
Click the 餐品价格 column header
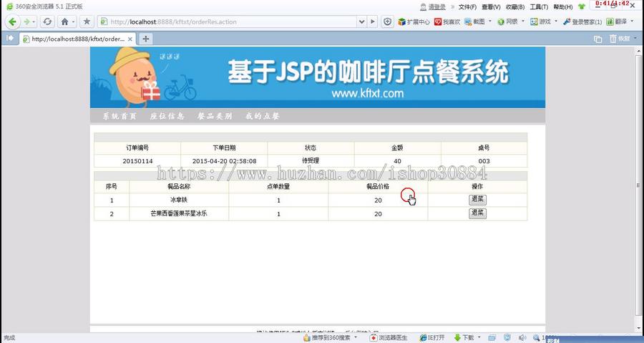tap(378, 186)
